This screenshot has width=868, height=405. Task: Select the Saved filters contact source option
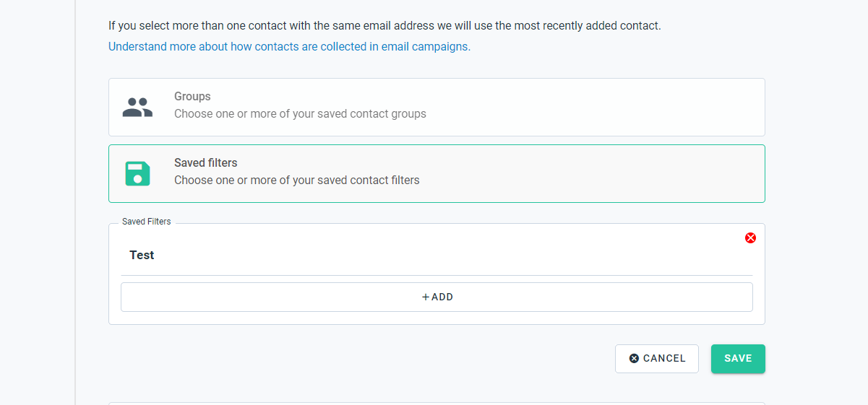click(437, 173)
